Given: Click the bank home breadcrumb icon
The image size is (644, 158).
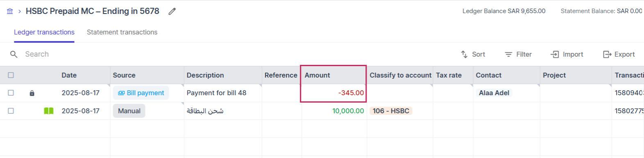Looking at the screenshot, I should (10, 11).
